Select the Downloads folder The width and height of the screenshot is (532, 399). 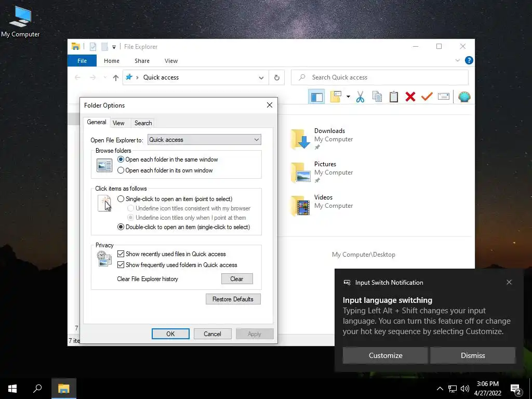pyautogui.click(x=322, y=139)
